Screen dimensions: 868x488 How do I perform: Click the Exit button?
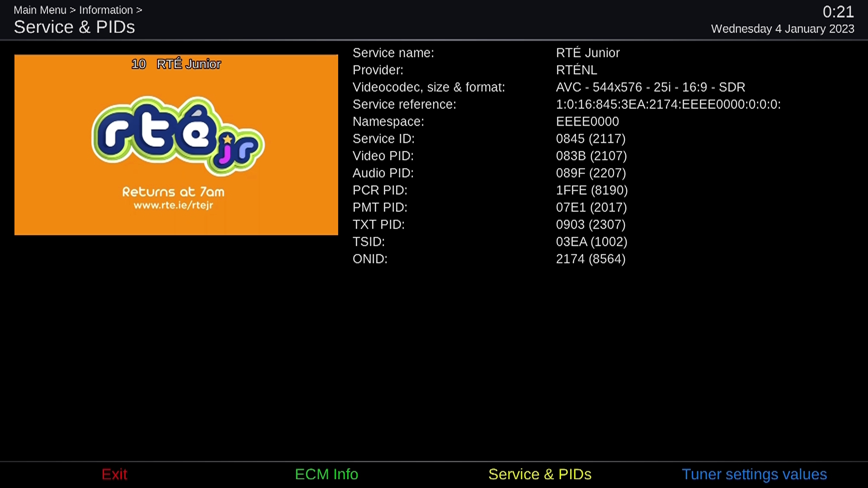pyautogui.click(x=114, y=474)
